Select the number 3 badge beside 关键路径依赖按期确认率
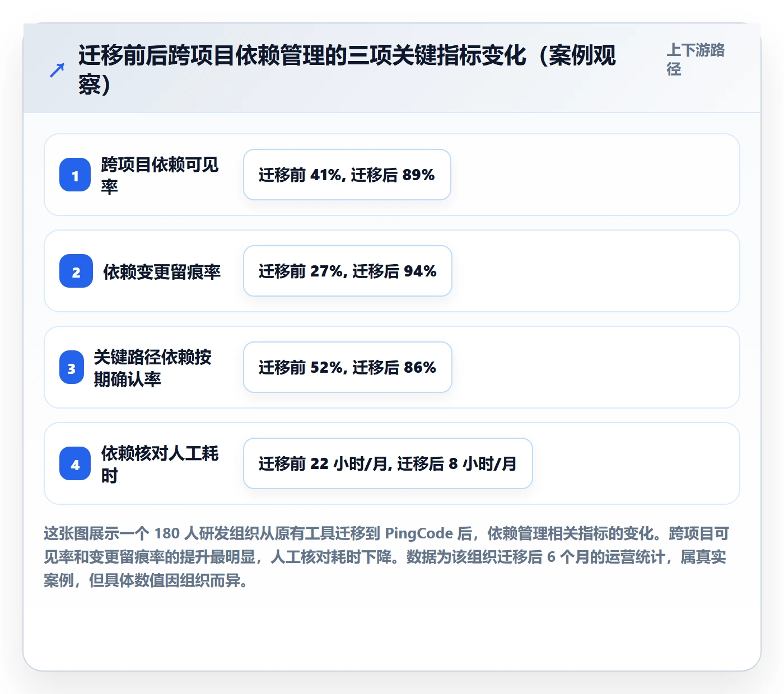The height and width of the screenshot is (694, 784). point(72,367)
